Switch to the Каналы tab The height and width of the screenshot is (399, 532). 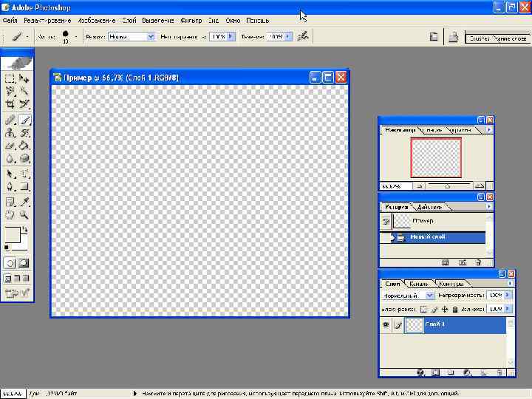pos(418,284)
